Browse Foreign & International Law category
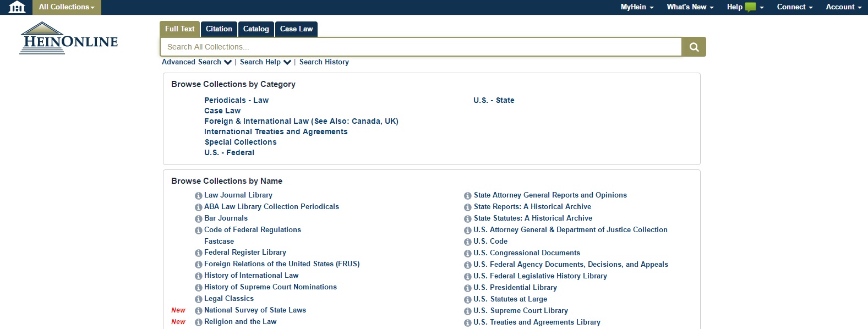 pyautogui.click(x=301, y=121)
